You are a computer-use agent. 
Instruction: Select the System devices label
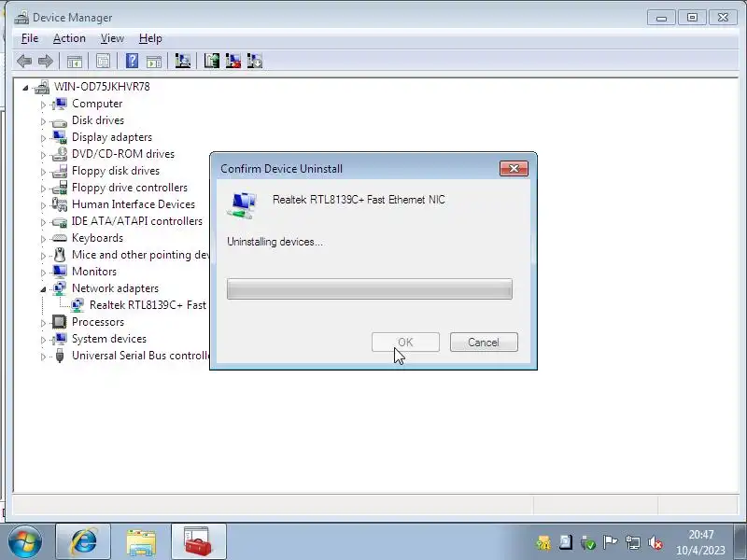click(109, 339)
